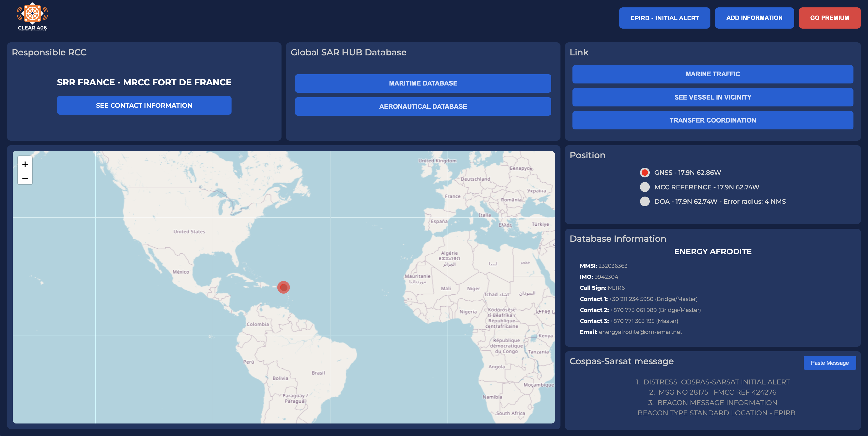This screenshot has width=868, height=436.
Task: Open the MARITIME DATABASE
Action: 423,83
